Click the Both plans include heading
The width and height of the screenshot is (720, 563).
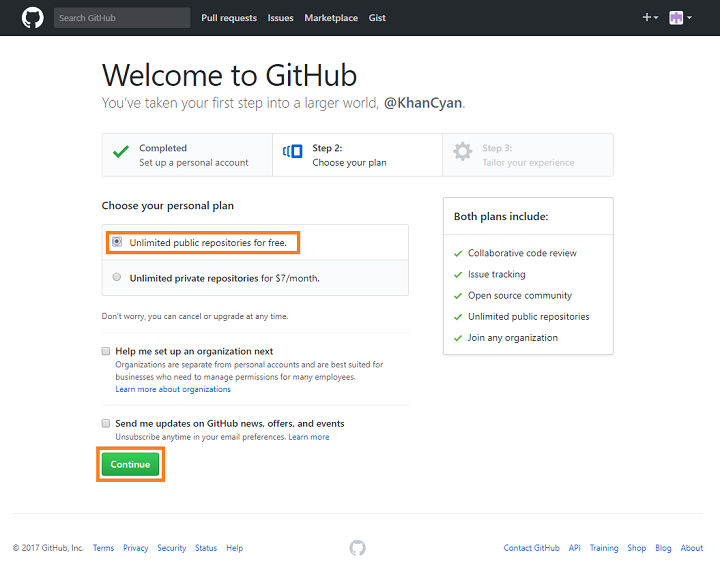[x=501, y=216]
